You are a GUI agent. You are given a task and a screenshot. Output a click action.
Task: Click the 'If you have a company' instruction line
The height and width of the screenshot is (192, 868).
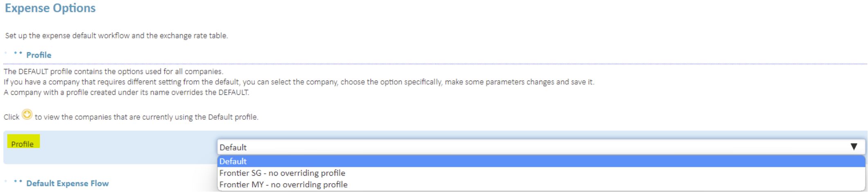click(x=299, y=82)
